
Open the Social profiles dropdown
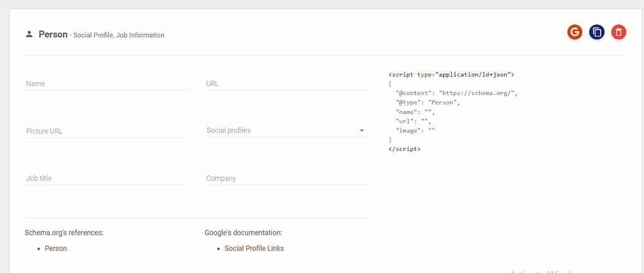point(286,131)
